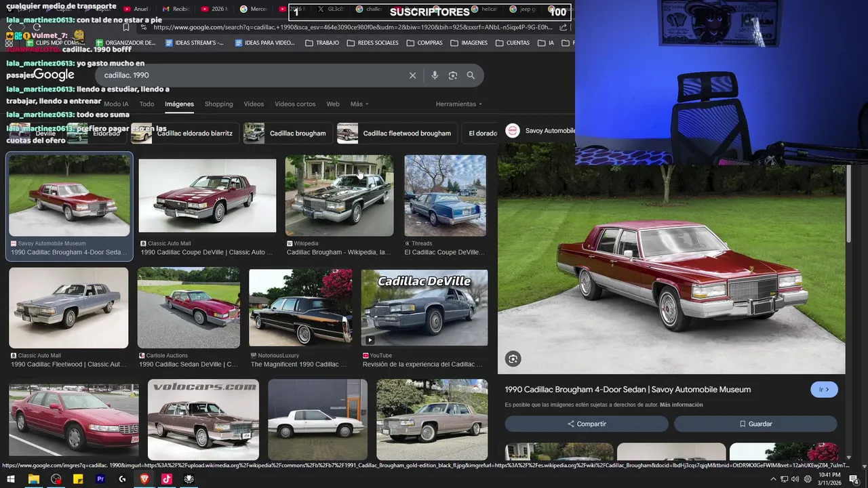
Task: Open the Videos cortos tab
Action: 295,104
